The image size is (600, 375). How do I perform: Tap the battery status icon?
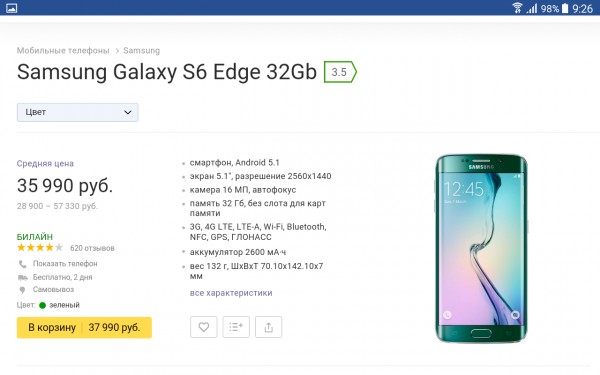pos(565,8)
